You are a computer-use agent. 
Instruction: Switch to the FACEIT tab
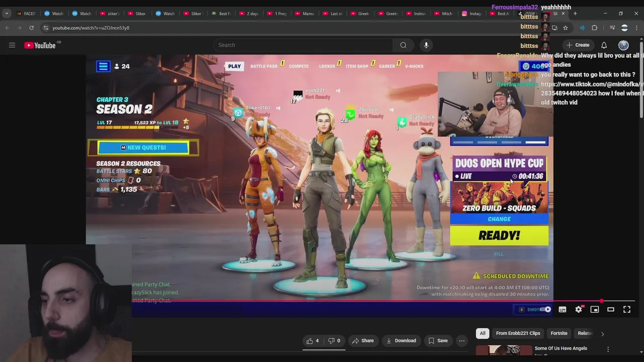click(x=26, y=14)
